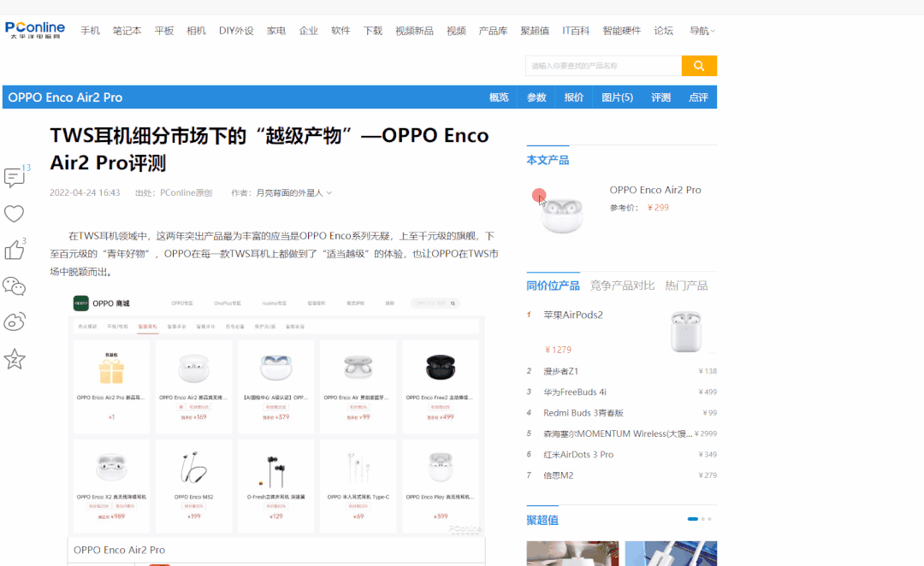Share via the Qzone star icon
The height and width of the screenshot is (566, 924).
pos(15,359)
